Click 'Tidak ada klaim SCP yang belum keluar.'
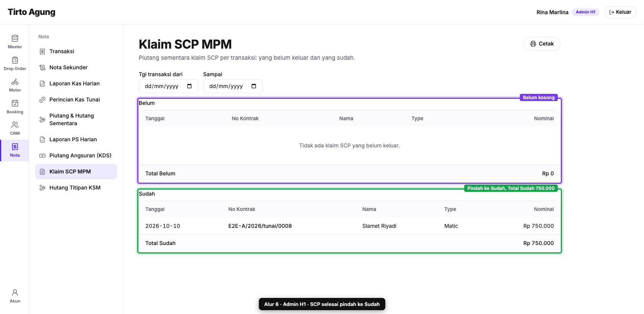 pos(350,146)
